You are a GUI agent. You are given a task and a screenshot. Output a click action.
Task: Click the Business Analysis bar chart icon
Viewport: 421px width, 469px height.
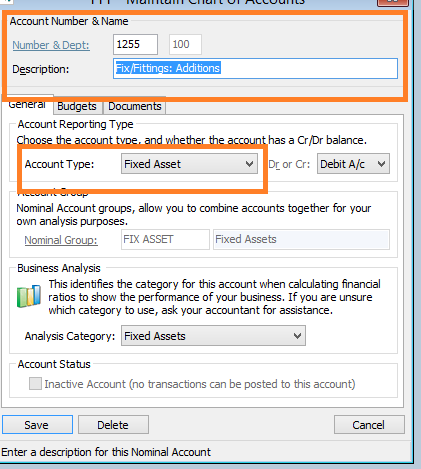[x=29, y=296]
